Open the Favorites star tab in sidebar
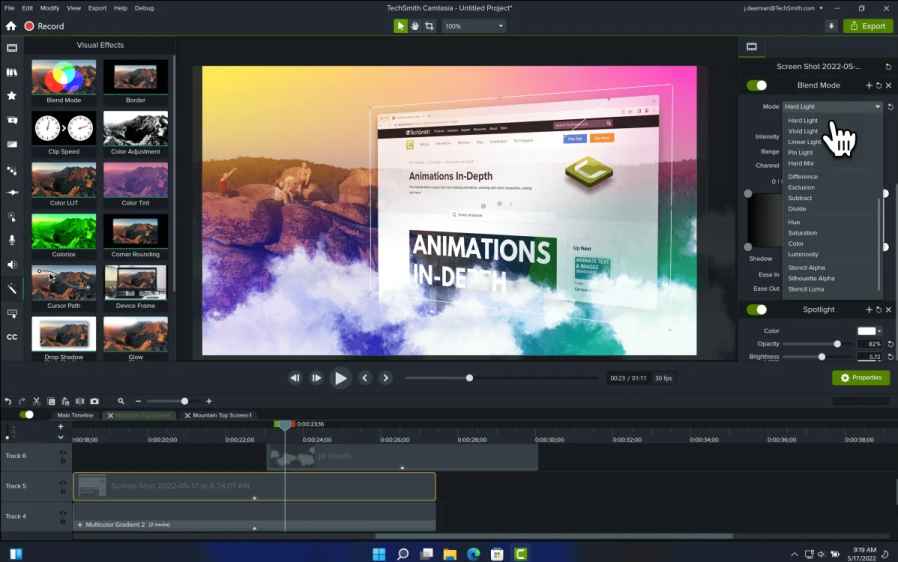 [x=12, y=96]
